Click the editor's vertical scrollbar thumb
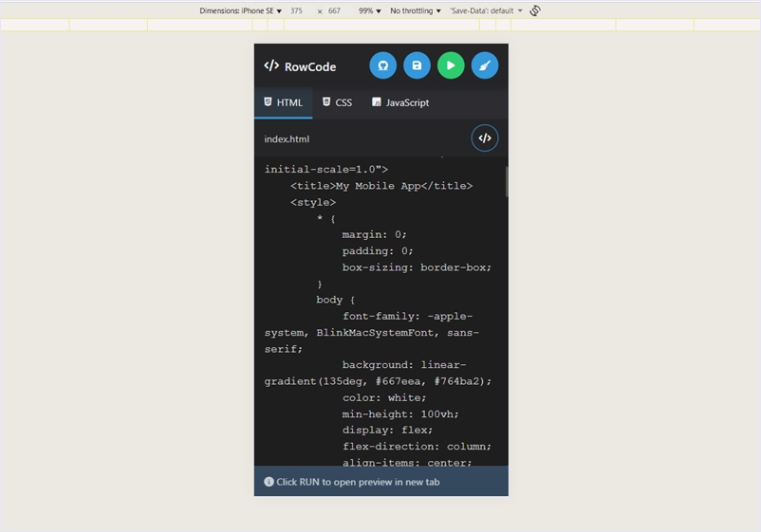 tap(506, 181)
